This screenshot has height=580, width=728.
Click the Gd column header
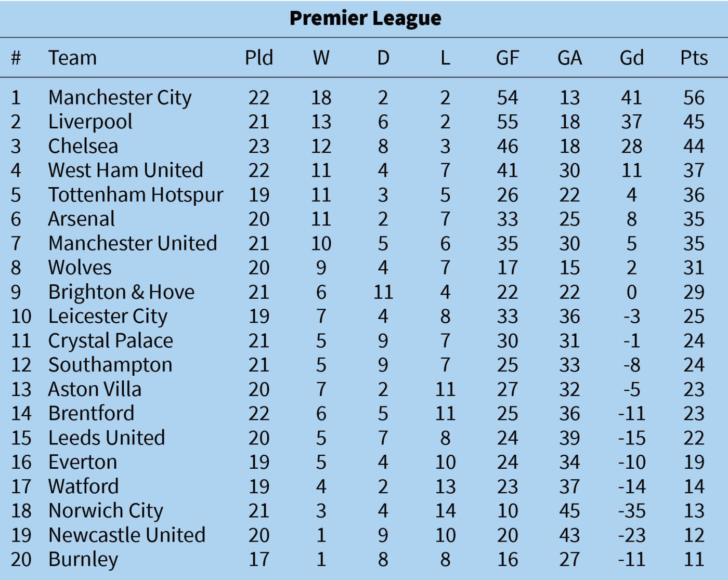632,58
